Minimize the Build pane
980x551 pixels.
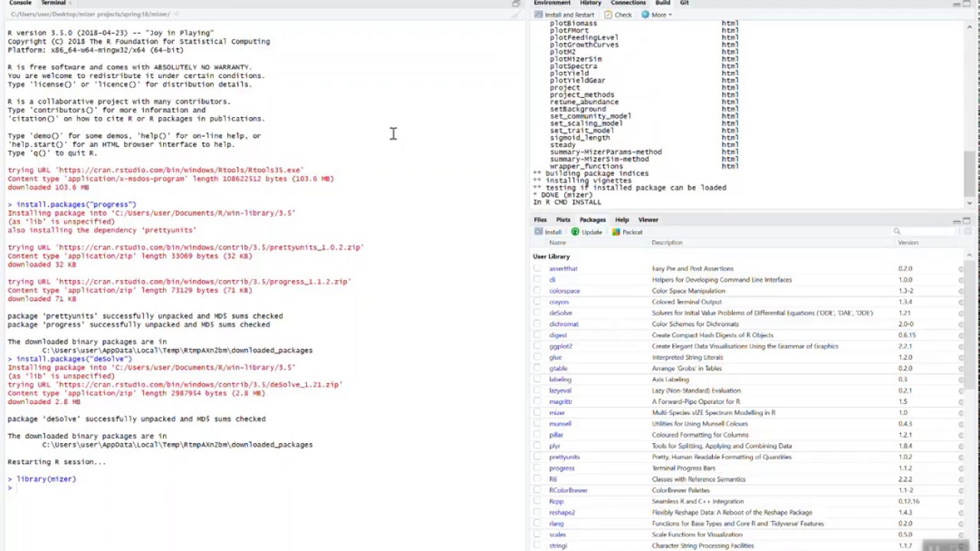pyautogui.click(x=956, y=4)
